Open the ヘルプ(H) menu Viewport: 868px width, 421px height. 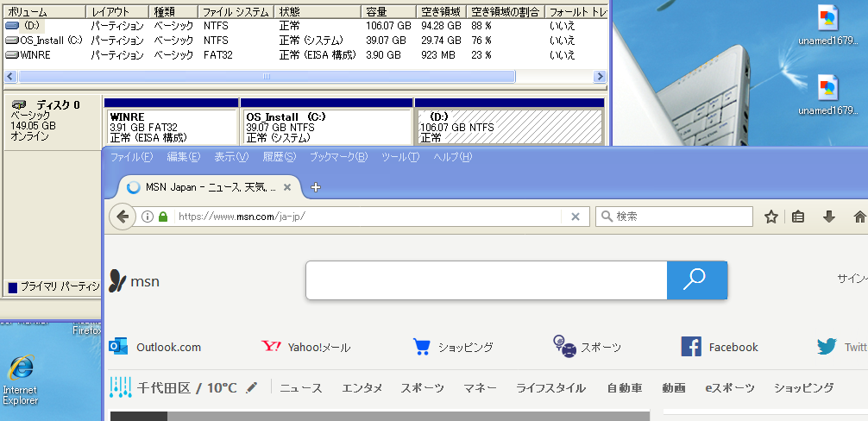tap(452, 157)
